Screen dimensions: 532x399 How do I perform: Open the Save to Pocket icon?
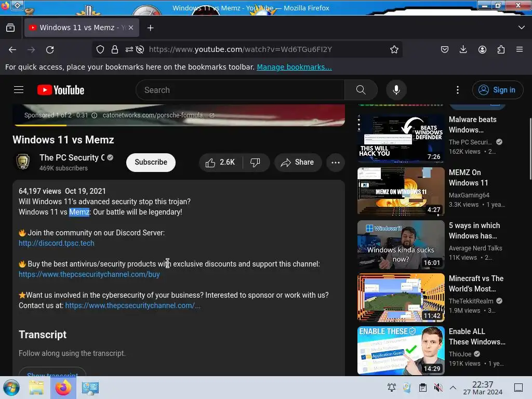pyautogui.click(x=445, y=49)
